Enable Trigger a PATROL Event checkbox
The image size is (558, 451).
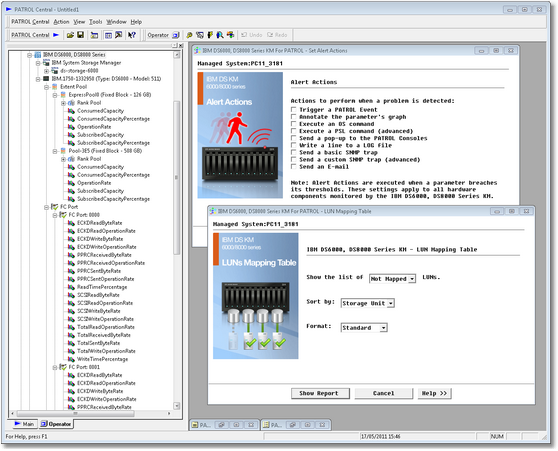click(293, 109)
